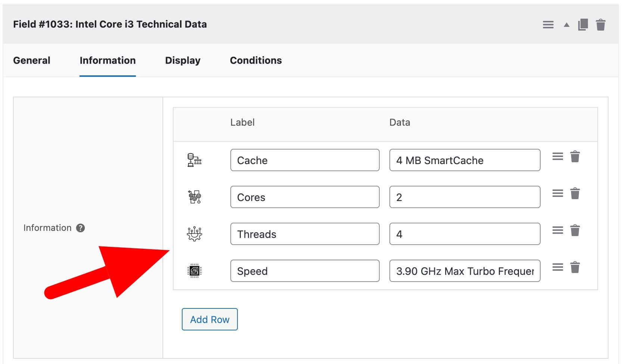Image resolution: width=622 pixels, height=364 pixels.
Task: Click the drag handle beside the Cores row
Action: coord(558,193)
